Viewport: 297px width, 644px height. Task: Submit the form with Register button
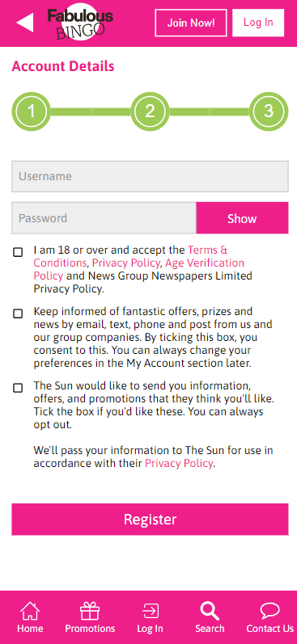[151, 519]
